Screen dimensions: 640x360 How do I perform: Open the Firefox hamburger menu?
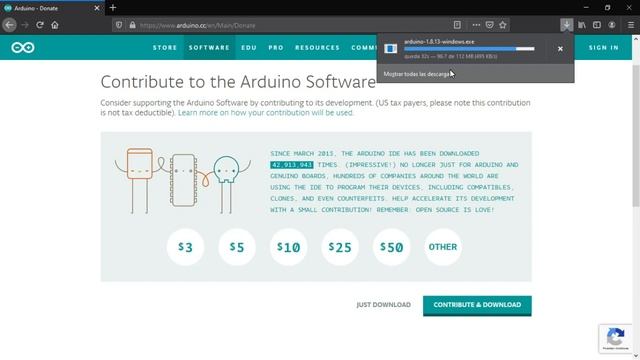click(x=631, y=25)
